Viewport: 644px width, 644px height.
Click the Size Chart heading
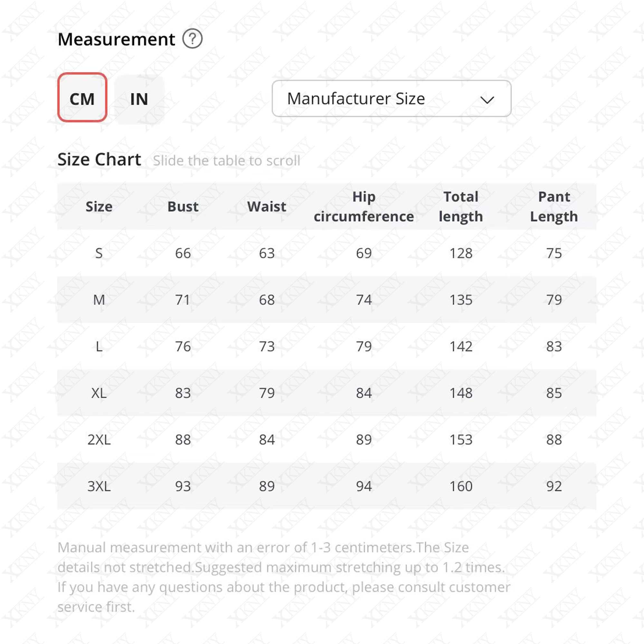tap(99, 159)
